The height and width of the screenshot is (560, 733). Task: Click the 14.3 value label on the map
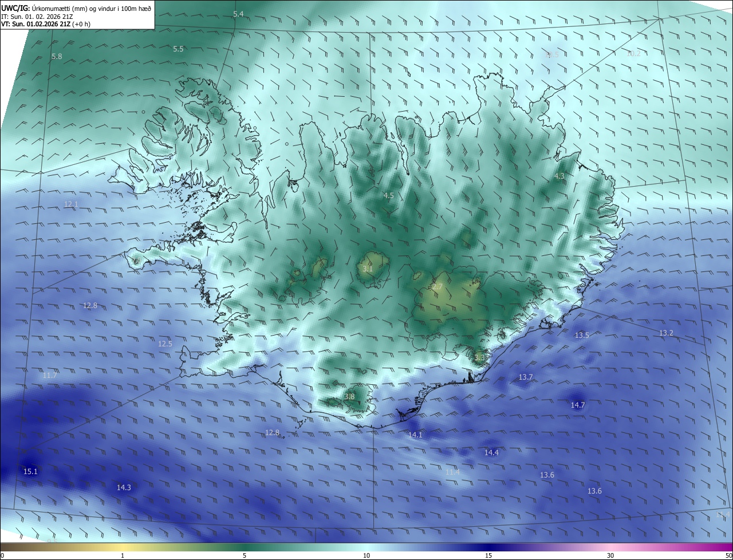point(124,487)
